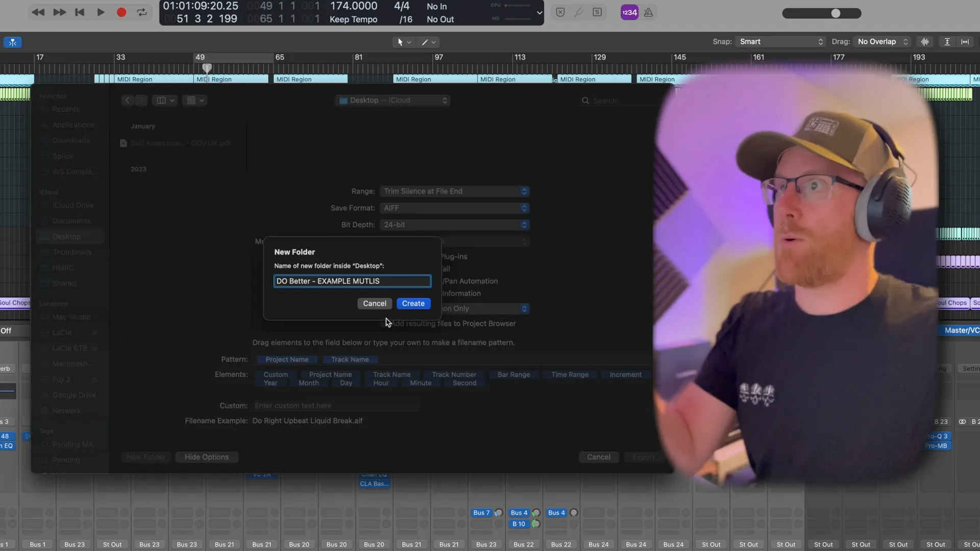Select Mac Studio under Locations
This screenshot has width=980, height=551.
click(71, 317)
